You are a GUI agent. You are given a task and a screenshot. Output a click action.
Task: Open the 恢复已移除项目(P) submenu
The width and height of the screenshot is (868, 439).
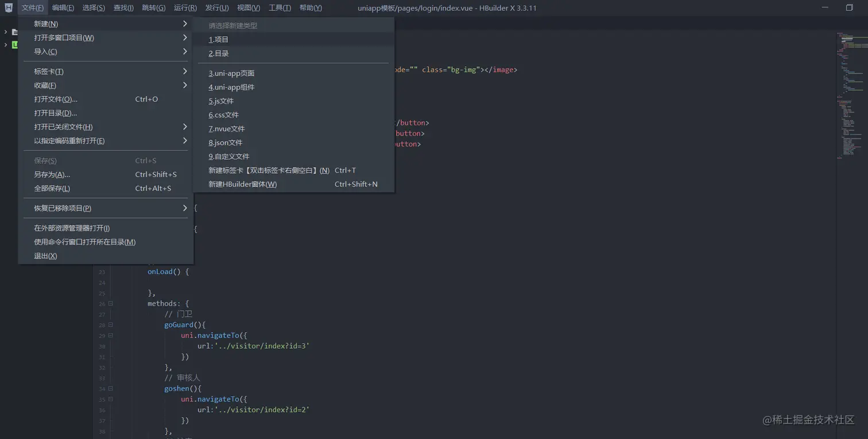point(106,208)
